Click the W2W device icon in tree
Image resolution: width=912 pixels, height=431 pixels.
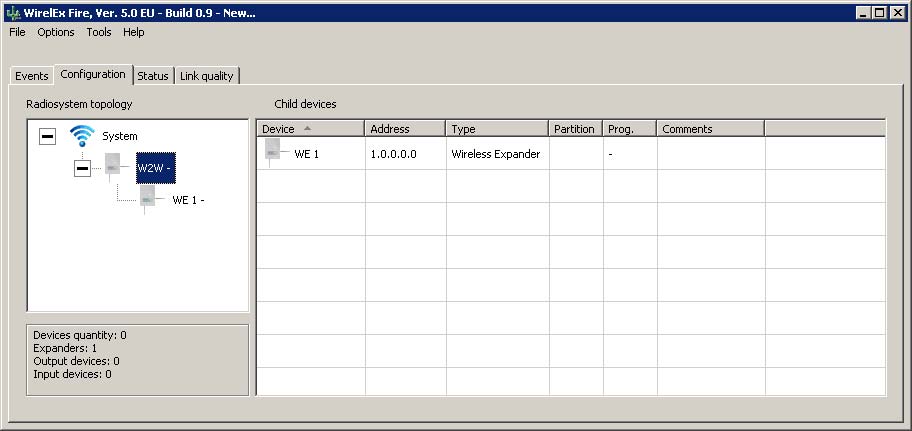[x=113, y=168]
